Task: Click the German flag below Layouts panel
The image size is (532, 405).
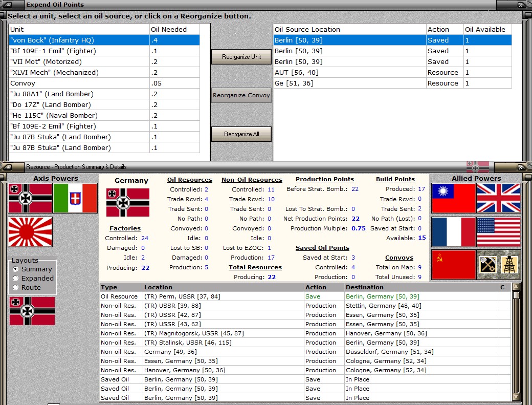Action: [32, 311]
